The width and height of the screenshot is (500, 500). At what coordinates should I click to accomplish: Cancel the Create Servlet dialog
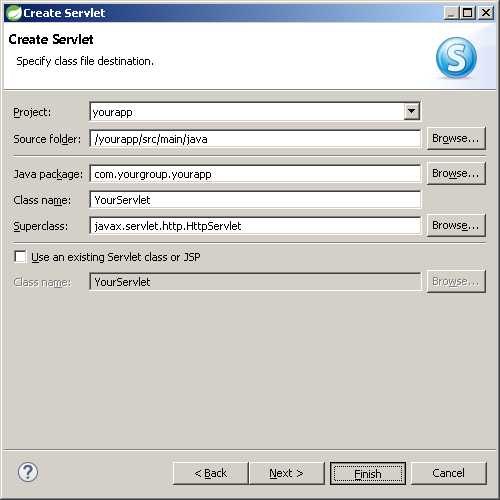point(449,473)
